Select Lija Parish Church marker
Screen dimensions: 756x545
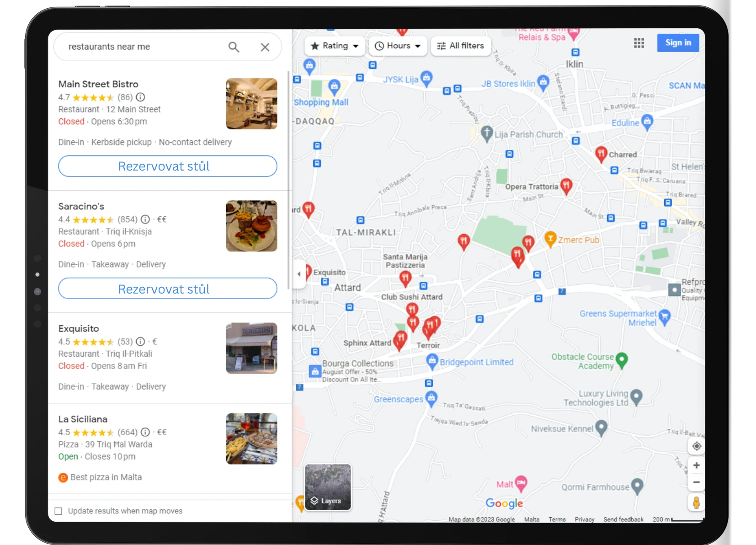(x=487, y=134)
